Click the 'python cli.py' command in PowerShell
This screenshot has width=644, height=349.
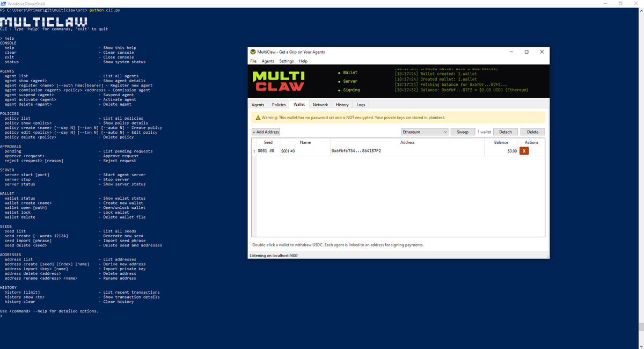[105, 11]
